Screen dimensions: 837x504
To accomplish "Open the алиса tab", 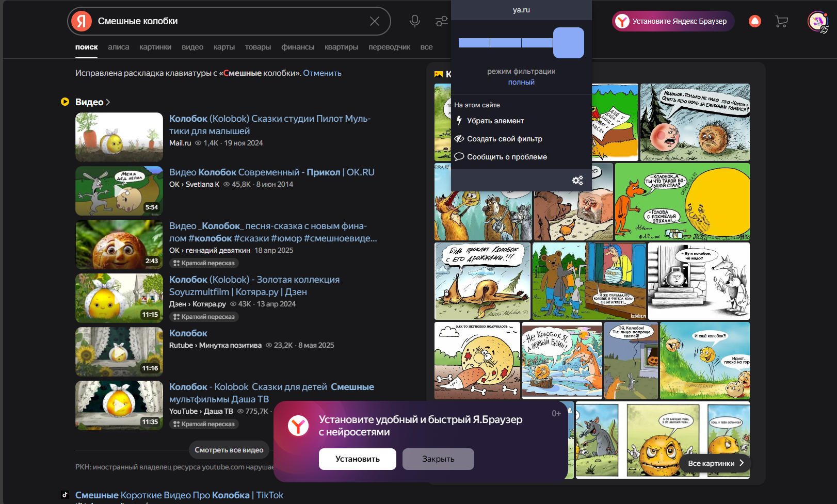I will point(119,47).
